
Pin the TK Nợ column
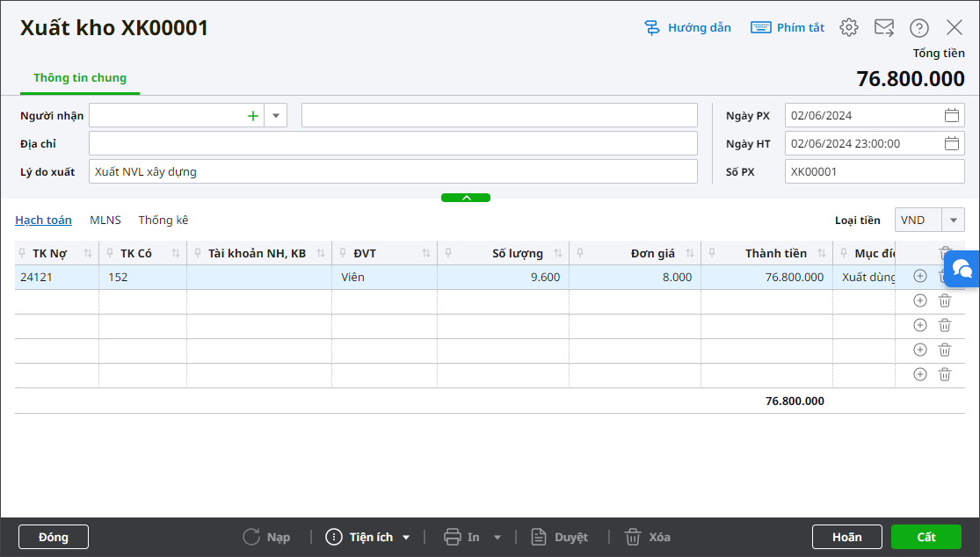[22, 253]
